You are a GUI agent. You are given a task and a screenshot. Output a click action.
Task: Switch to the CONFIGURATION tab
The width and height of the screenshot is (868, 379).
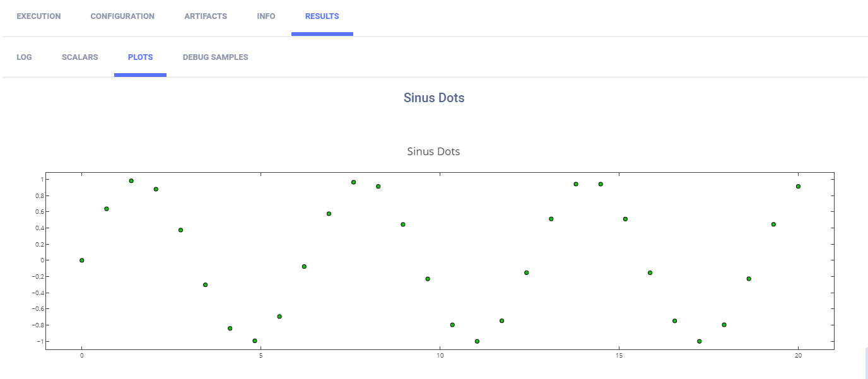pyautogui.click(x=122, y=16)
